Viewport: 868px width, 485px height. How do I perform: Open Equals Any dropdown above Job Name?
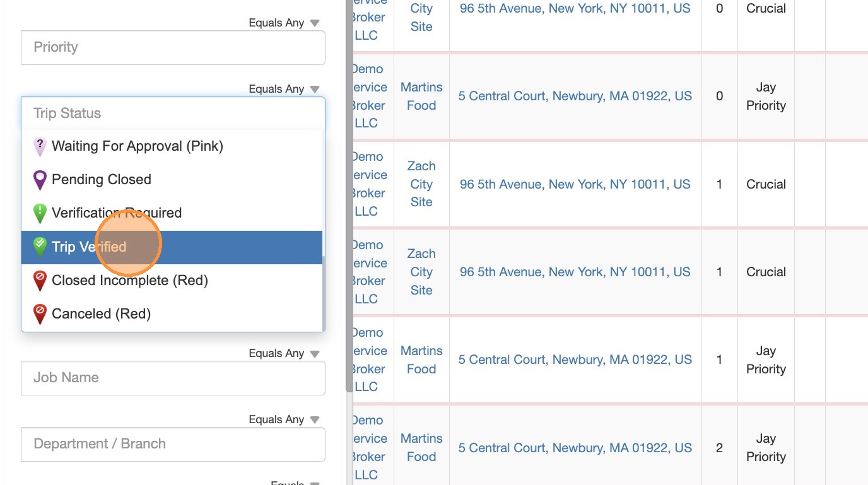coord(284,354)
